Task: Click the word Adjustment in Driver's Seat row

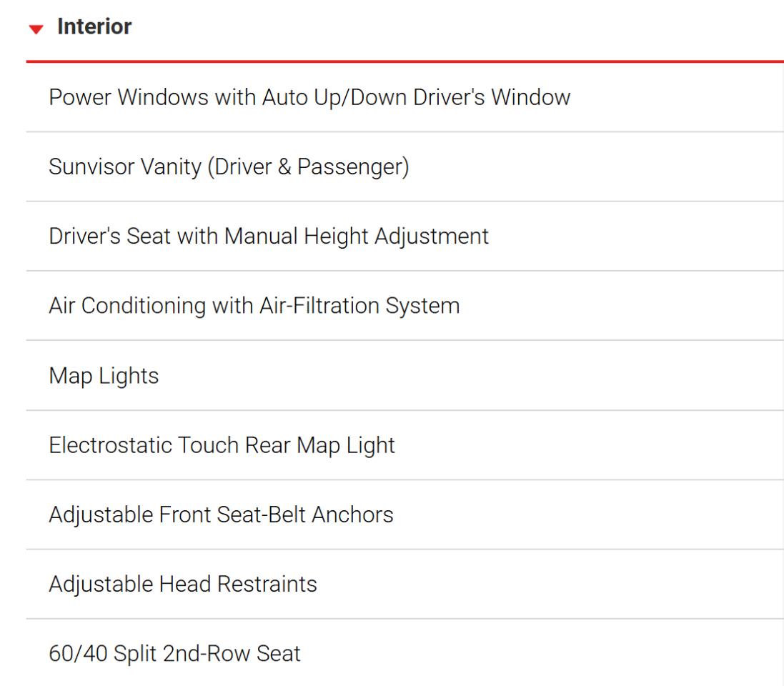Action: point(432,237)
